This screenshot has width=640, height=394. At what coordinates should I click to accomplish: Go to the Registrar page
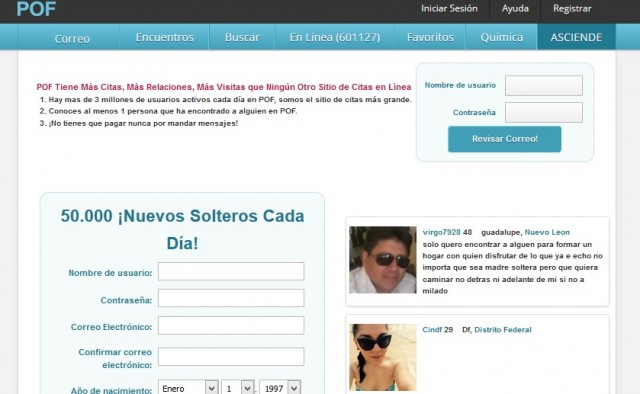point(572,9)
